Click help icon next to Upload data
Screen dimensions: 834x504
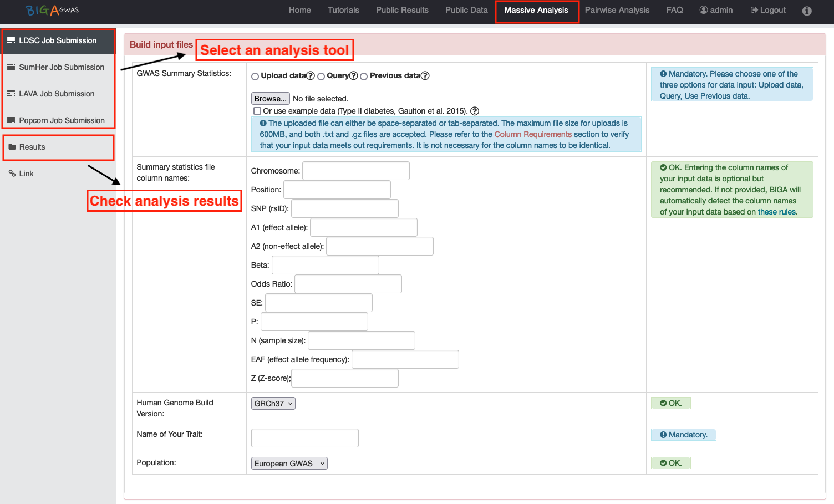point(311,76)
